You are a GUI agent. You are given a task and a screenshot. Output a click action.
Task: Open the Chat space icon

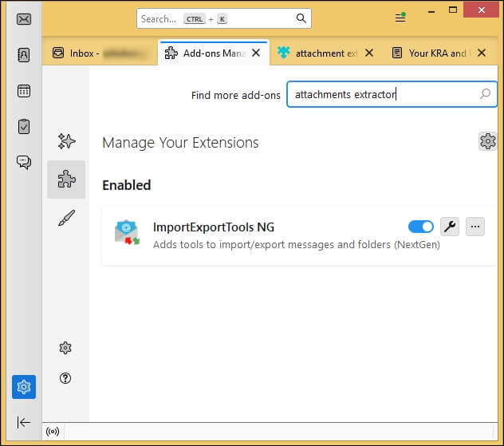24,162
